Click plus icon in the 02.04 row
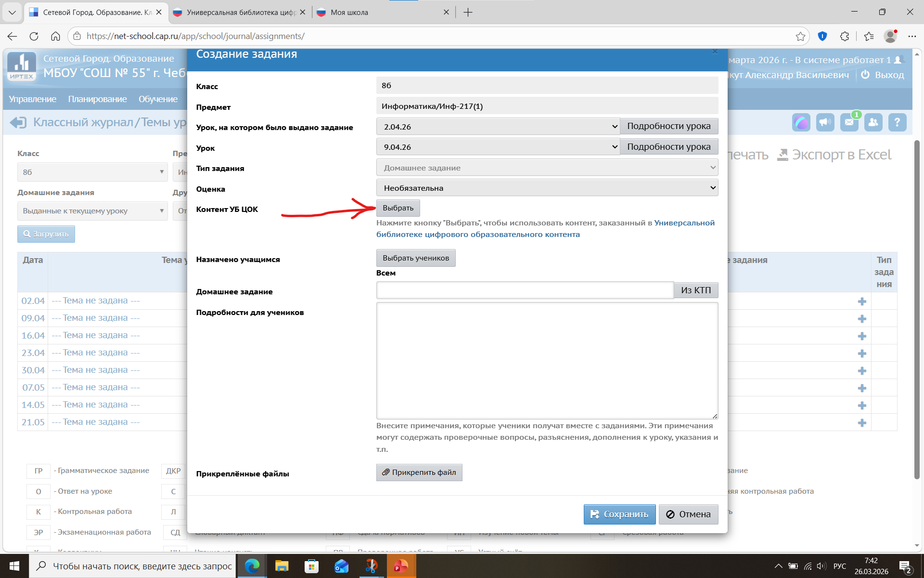924x578 pixels. click(862, 301)
